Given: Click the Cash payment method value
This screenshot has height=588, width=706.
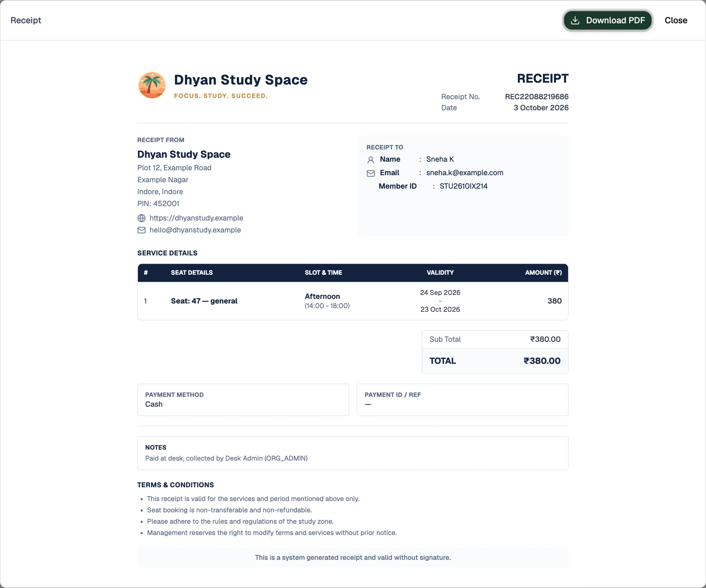Looking at the screenshot, I should pos(154,404).
